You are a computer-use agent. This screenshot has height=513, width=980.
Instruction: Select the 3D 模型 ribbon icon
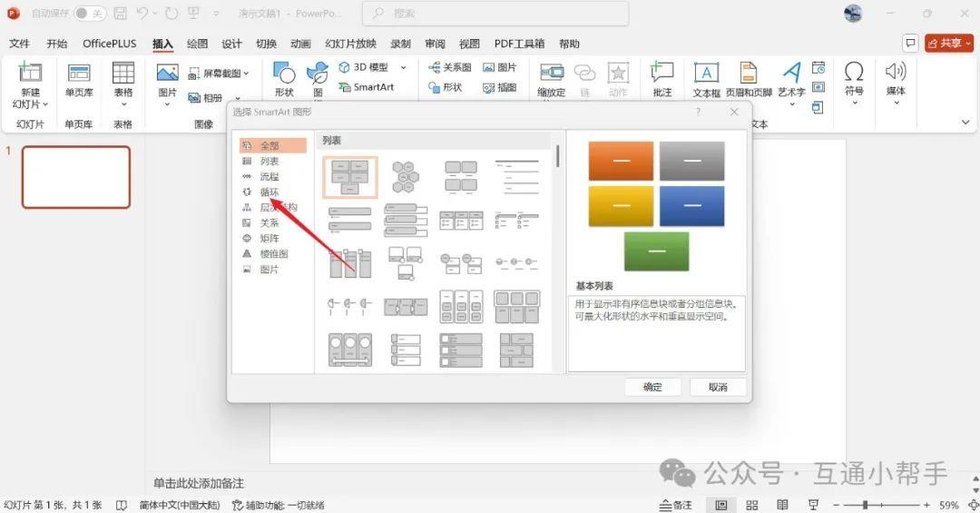click(x=363, y=67)
